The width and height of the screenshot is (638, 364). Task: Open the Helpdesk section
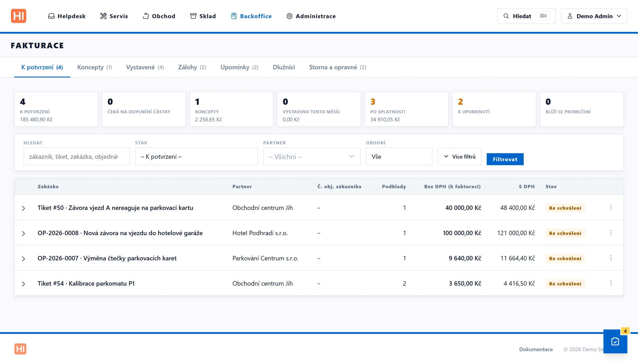pyautogui.click(x=67, y=16)
